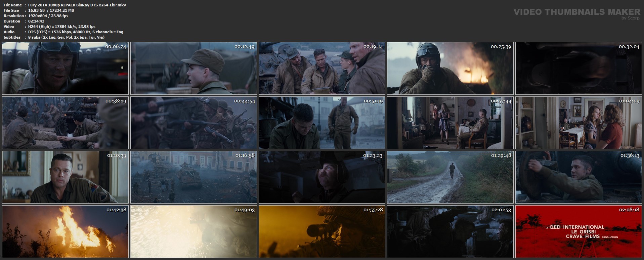Select the DTS audio info line
This screenshot has width=644, height=260.
coord(76,32)
